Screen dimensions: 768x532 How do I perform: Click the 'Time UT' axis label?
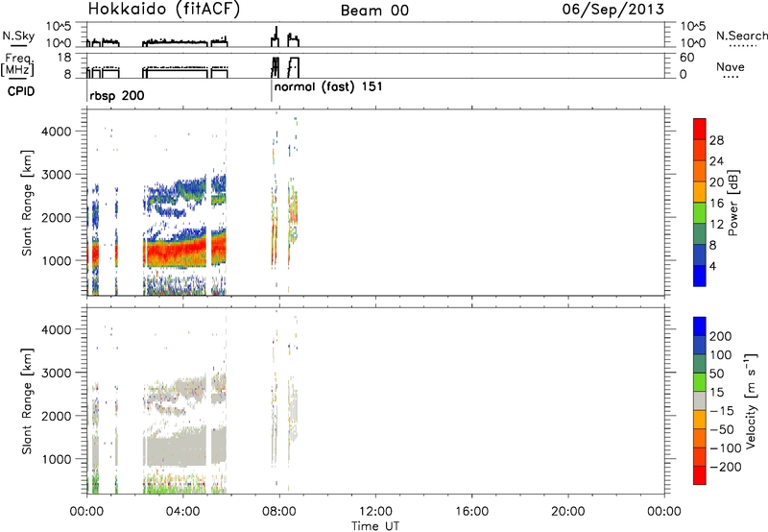tap(375, 525)
